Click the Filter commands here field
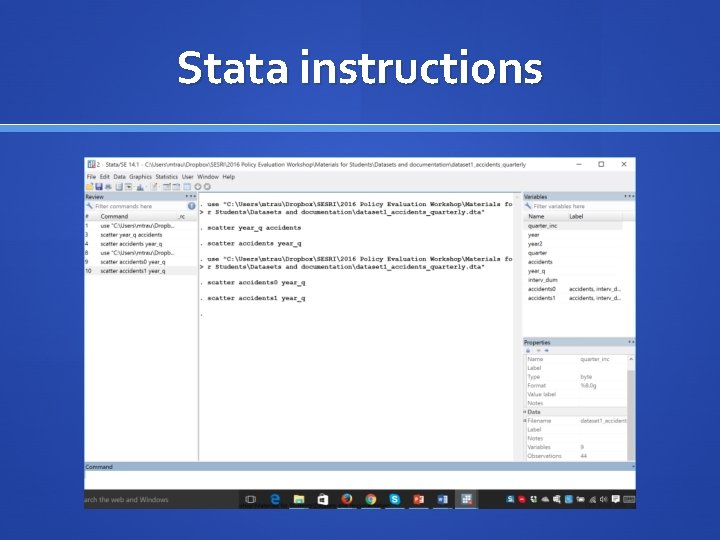Screen dimensions: 720x540 [138, 206]
